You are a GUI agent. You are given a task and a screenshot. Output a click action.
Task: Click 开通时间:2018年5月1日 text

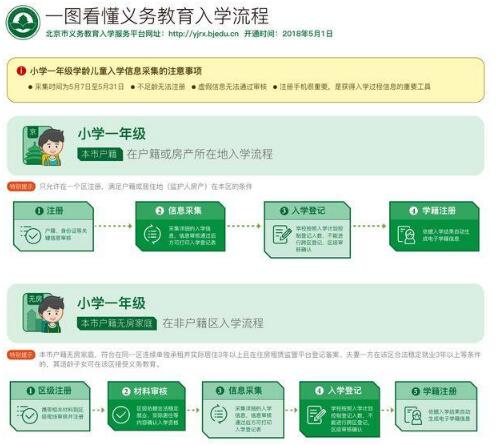289,34
